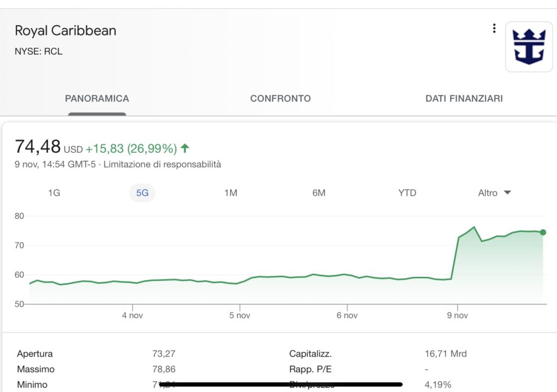Click the 4 nov axis label
Image resolution: width=557 pixels, height=392 pixels.
133,315
